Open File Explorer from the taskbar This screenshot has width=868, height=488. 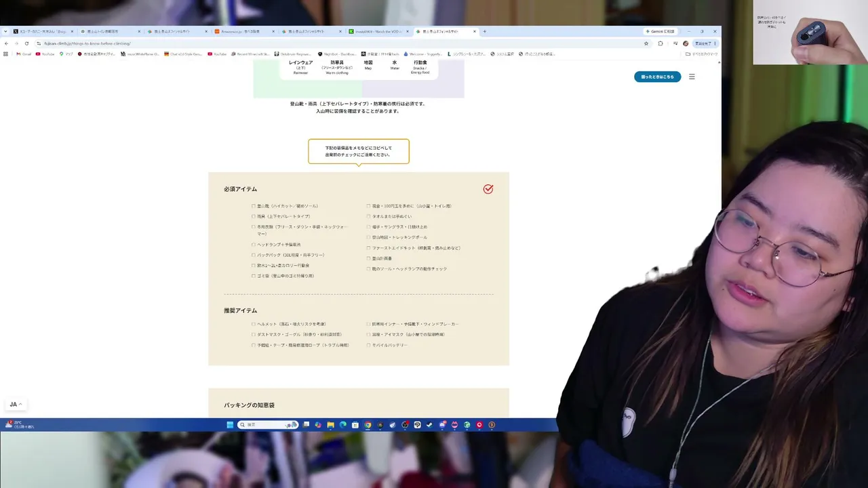pos(330,425)
